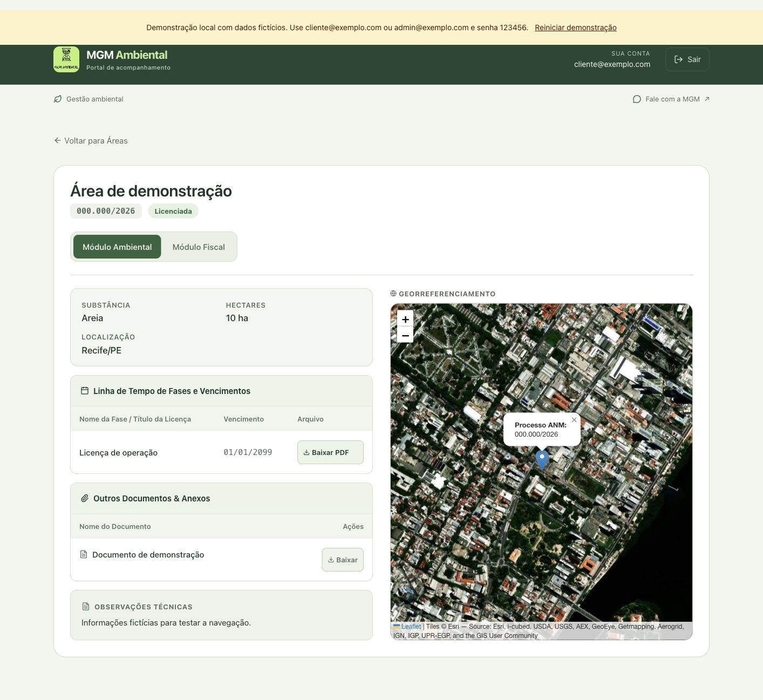This screenshot has width=763, height=700.
Task: Click the chat bubble icon near Fale com a MGM
Action: [637, 99]
